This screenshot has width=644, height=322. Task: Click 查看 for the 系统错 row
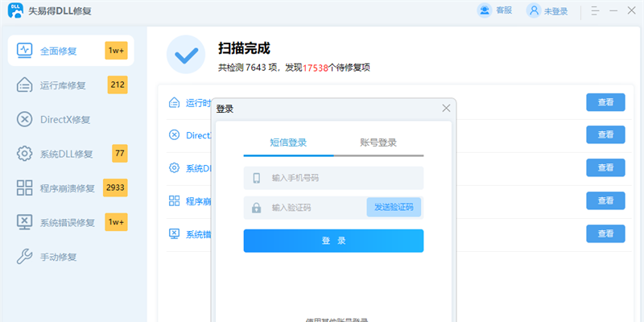click(605, 233)
